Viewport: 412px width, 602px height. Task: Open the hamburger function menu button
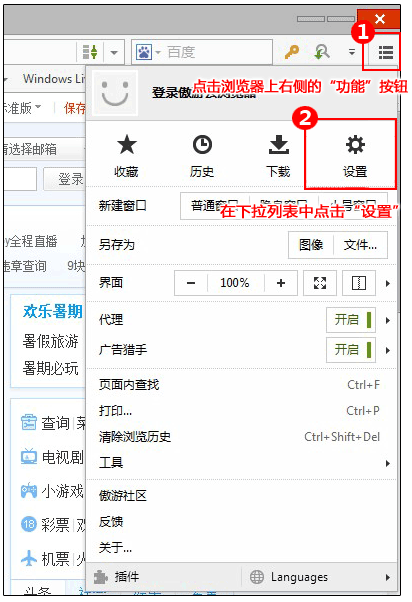coord(385,53)
